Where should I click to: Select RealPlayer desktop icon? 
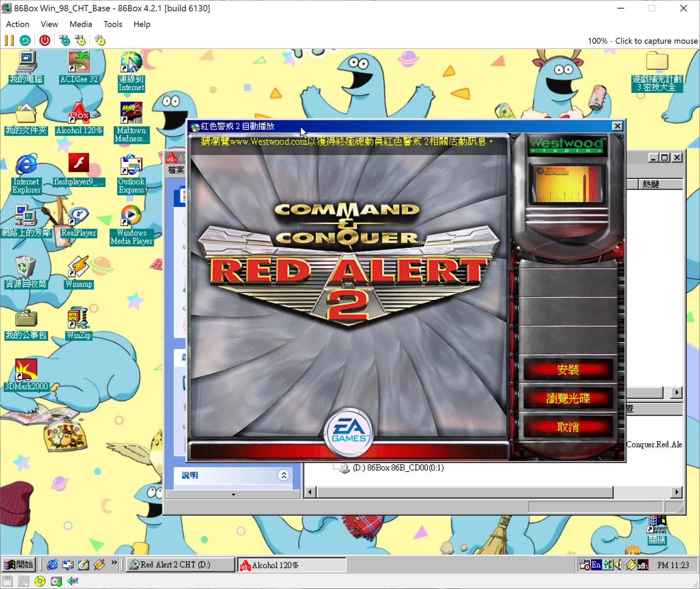(x=79, y=222)
